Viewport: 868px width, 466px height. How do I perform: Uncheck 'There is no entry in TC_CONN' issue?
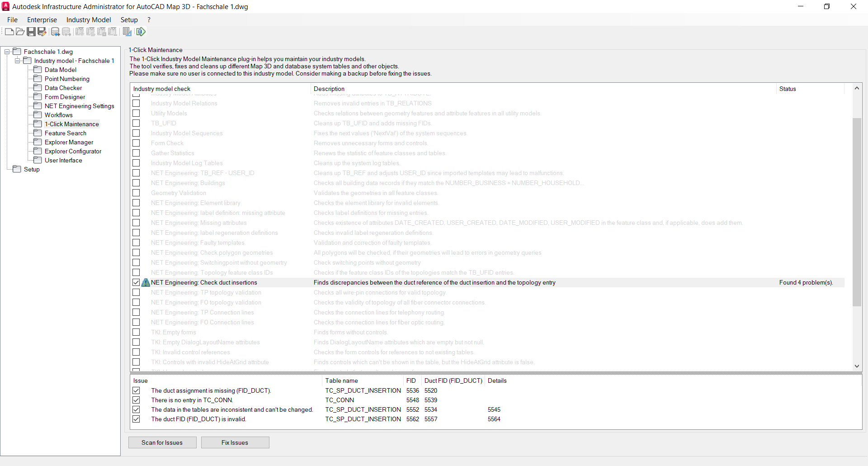click(x=136, y=400)
